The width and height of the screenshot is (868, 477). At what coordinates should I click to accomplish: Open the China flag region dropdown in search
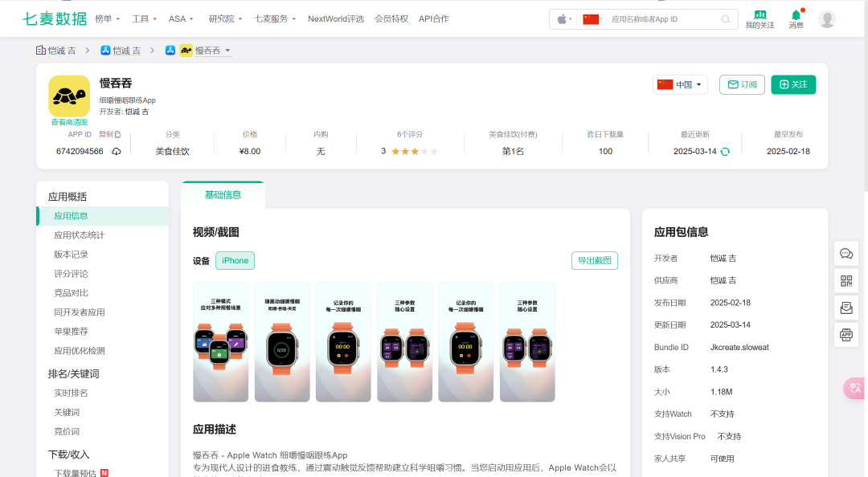click(593, 19)
